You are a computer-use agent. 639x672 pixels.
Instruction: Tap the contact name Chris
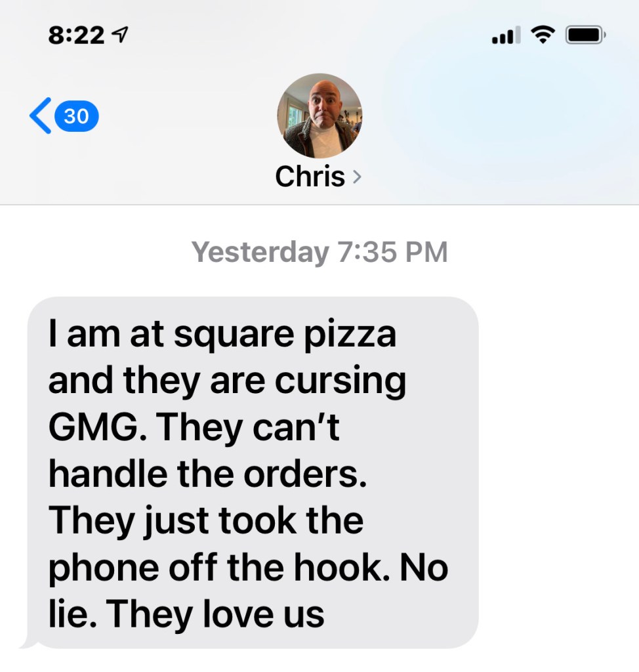coord(310,176)
